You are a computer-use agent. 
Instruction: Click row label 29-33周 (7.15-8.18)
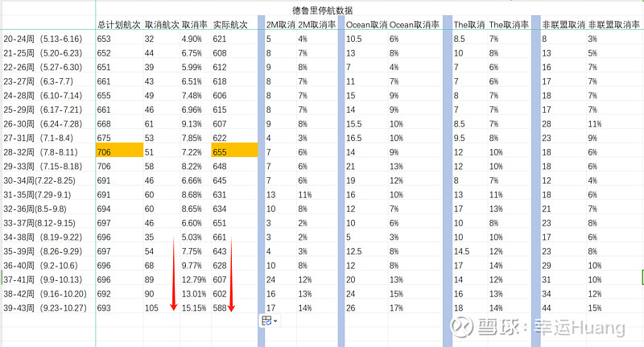[x=43, y=167]
